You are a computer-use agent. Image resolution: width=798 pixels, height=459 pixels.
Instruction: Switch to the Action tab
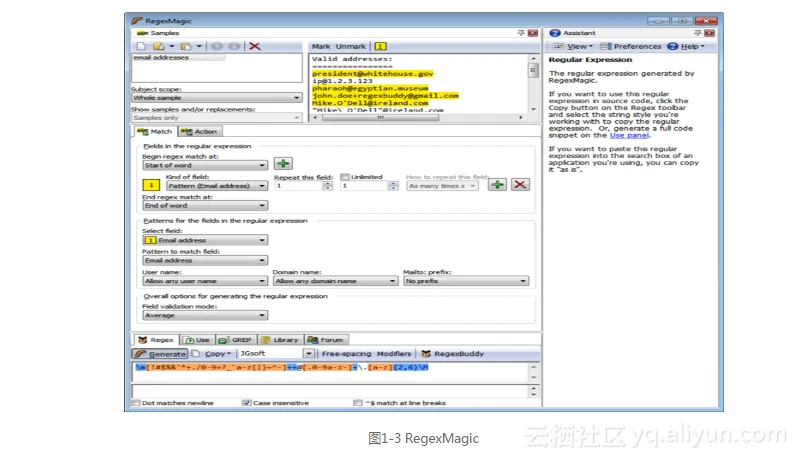pos(200,131)
